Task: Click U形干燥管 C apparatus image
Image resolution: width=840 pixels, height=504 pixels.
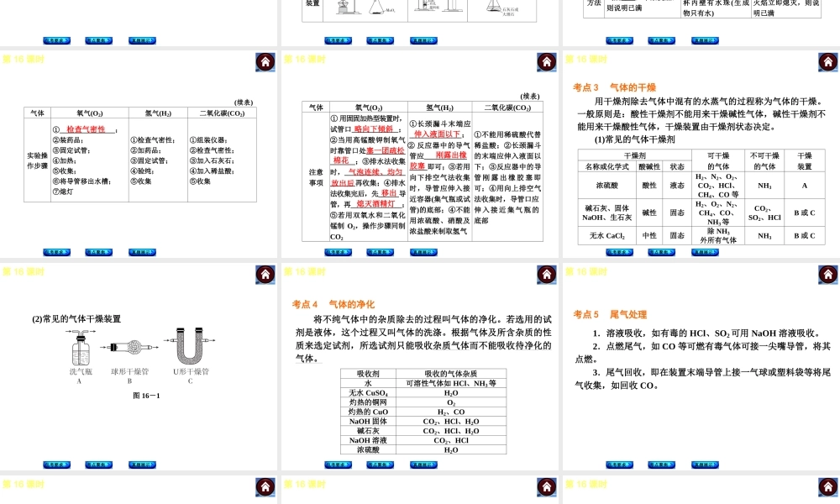Action: click(190, 345)
